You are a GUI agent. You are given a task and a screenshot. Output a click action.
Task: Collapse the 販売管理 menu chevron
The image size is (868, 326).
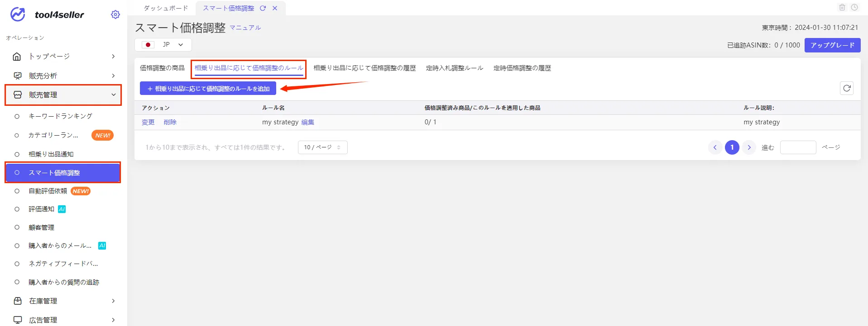pyautogui.click(x=113, y=95)
